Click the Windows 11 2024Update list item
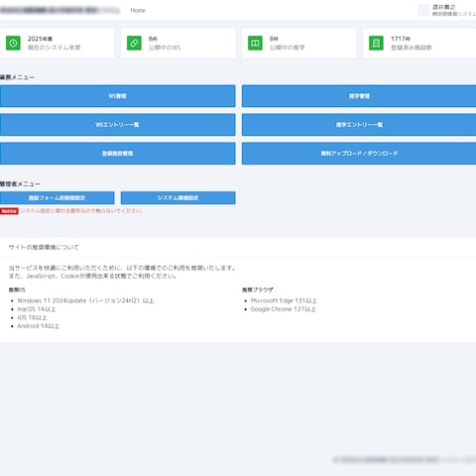 pos(85,300)
